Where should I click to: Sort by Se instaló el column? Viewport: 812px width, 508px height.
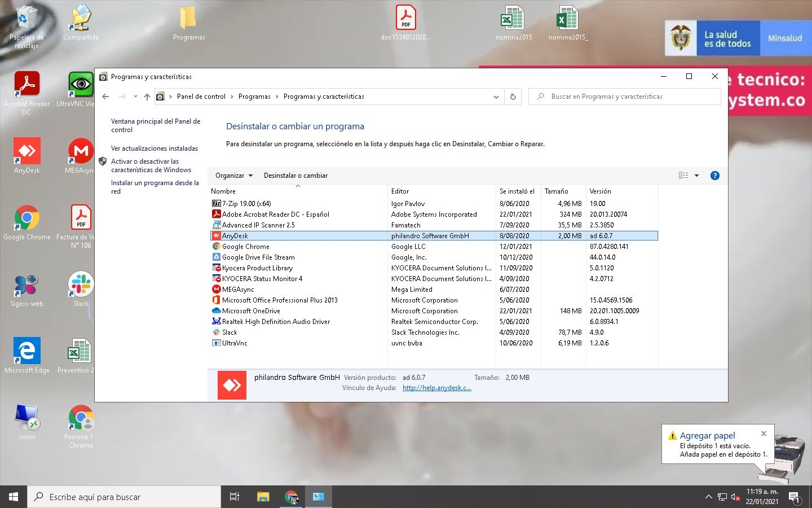(518, 191)
